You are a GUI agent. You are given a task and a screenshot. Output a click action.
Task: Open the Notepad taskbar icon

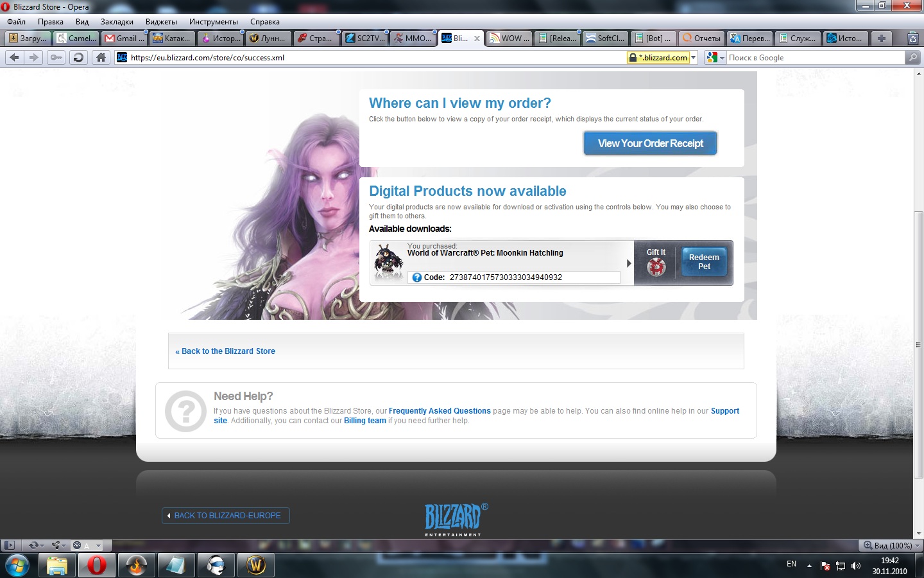[x=176, y=565]
